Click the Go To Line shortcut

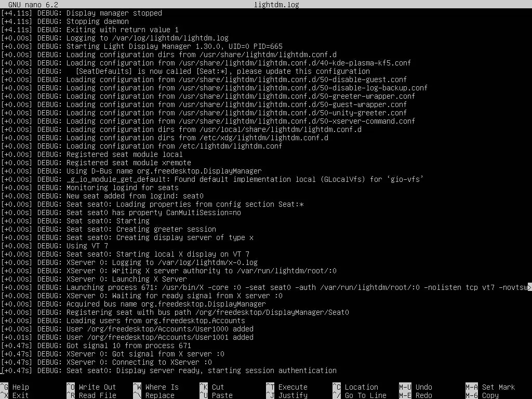tap(360, 395)
